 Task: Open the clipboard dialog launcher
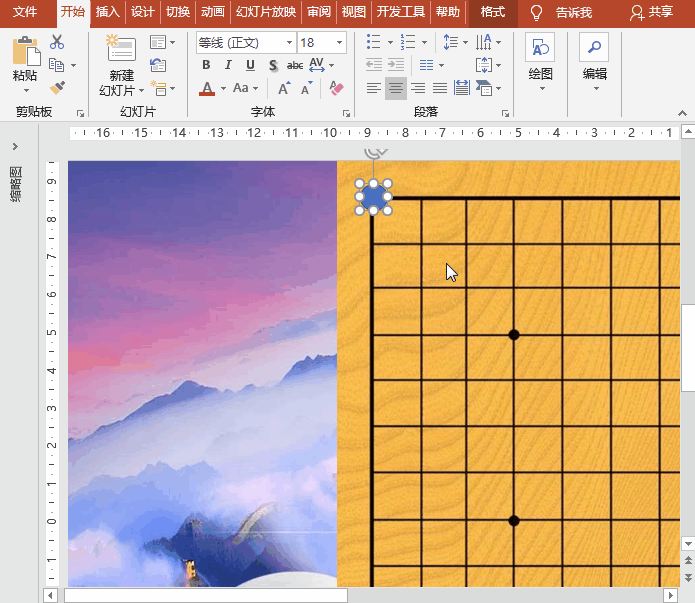[x=80, y=114]
